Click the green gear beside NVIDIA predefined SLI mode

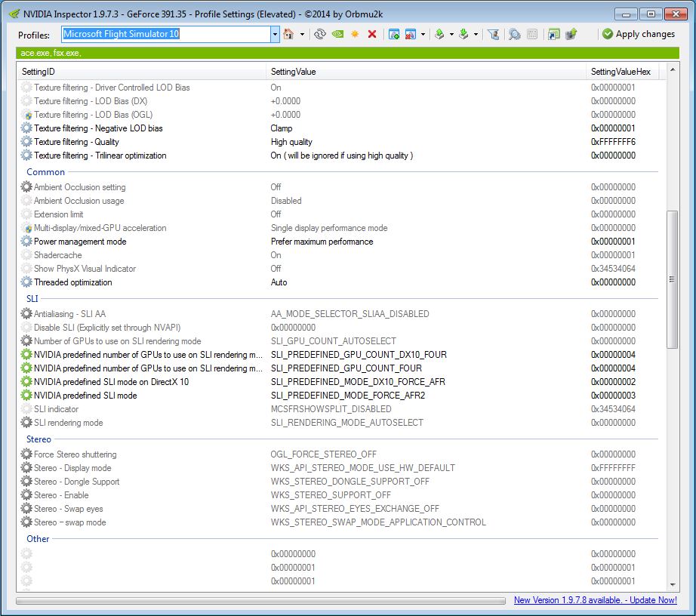click(x=26, y=395)
